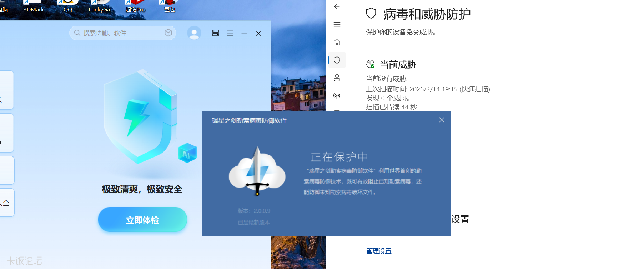The width and height of the screenshot is (644, 269).
Task: Click the cloud and sword logo
Action: pyautogui.click(x=257, y=171)
